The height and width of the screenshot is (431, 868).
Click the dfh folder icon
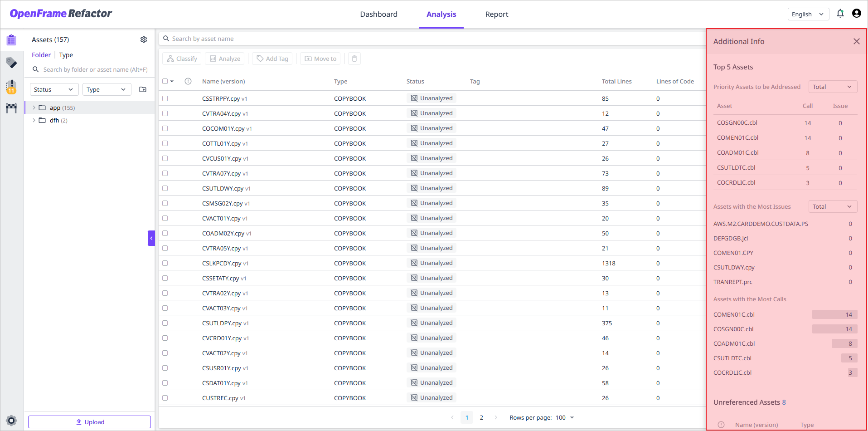pyautogui.click(x=42, y=120)
